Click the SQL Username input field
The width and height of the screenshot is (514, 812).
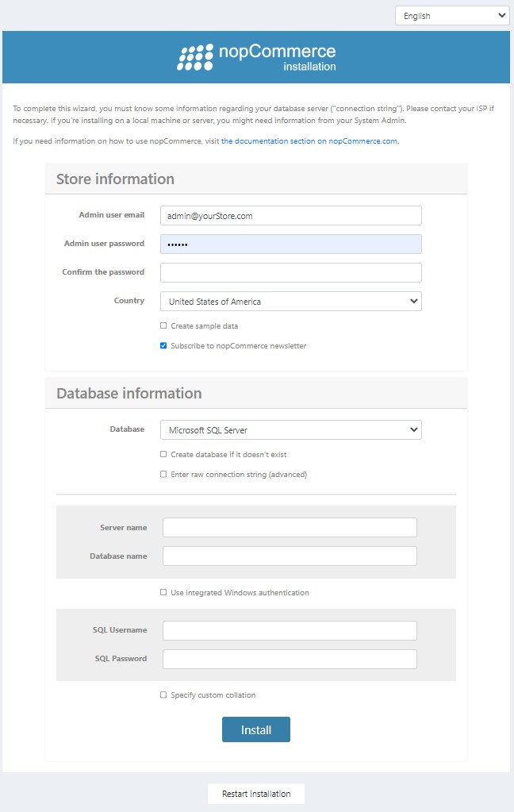click(x=290, y=631)
